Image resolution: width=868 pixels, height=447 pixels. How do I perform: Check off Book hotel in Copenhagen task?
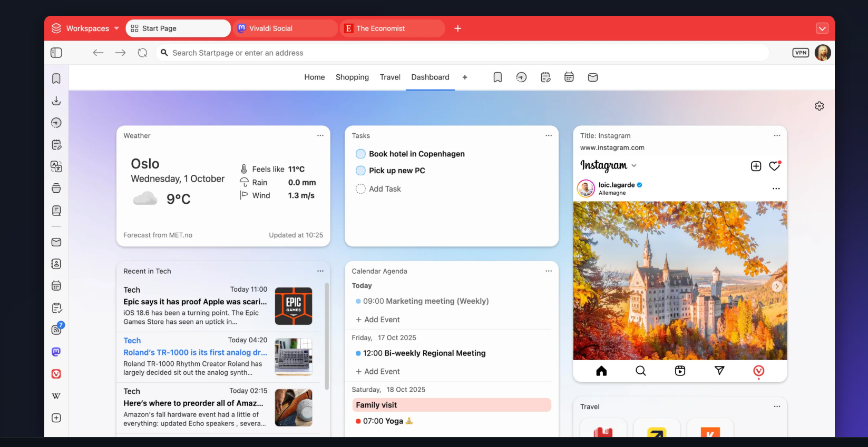360,154
